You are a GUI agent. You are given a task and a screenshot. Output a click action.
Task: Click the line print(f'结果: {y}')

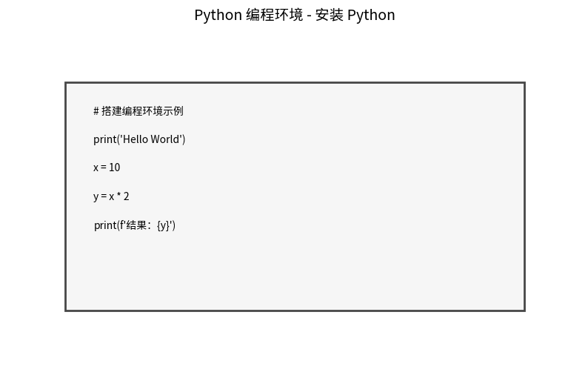pyautogui.click(x=135, y=225)
